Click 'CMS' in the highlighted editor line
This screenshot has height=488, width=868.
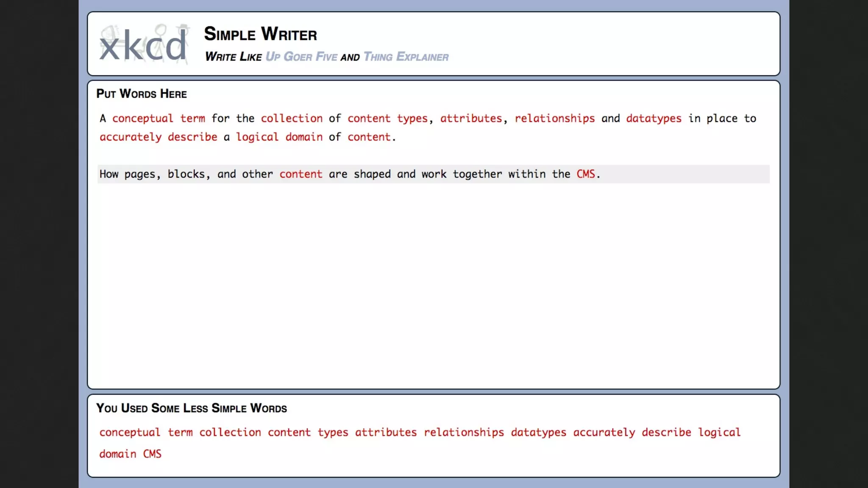point(585,174)
